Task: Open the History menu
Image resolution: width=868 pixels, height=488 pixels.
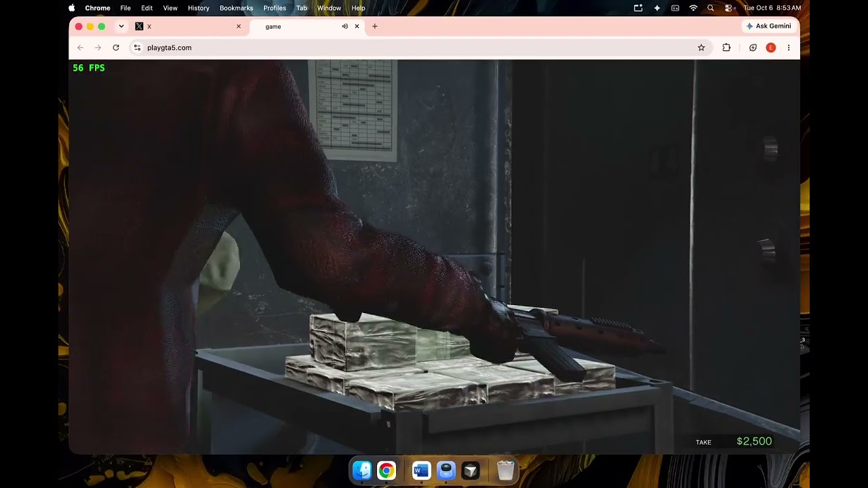Action: click(x=199, y=8)
